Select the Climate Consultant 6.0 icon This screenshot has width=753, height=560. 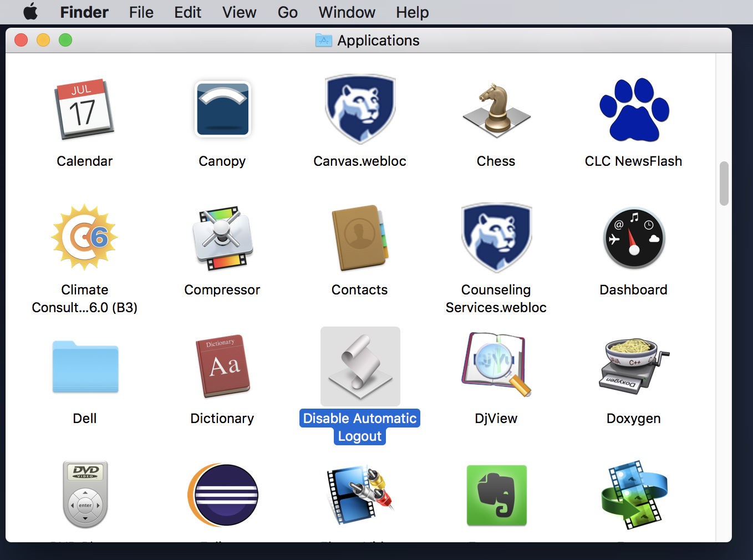[84, 237]
